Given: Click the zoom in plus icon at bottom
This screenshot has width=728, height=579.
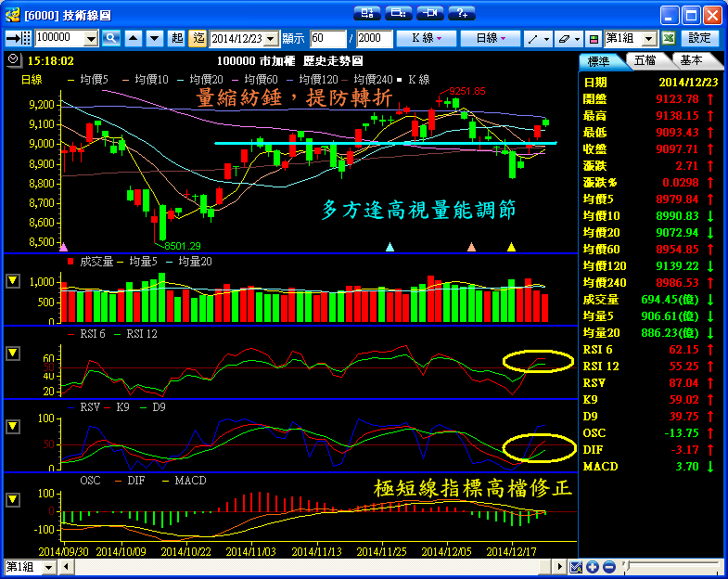Looking at the screenshot, I should click(594, 567).
